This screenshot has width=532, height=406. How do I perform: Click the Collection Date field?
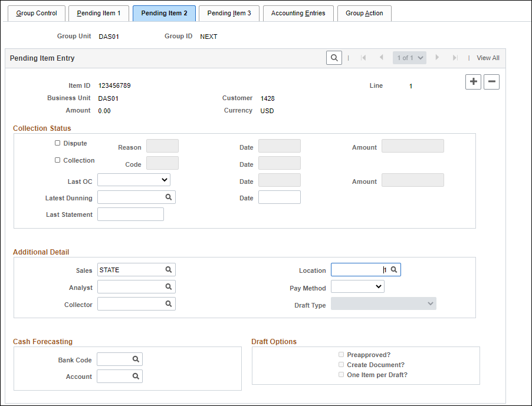pyautogui.click(x=280, y=163)
